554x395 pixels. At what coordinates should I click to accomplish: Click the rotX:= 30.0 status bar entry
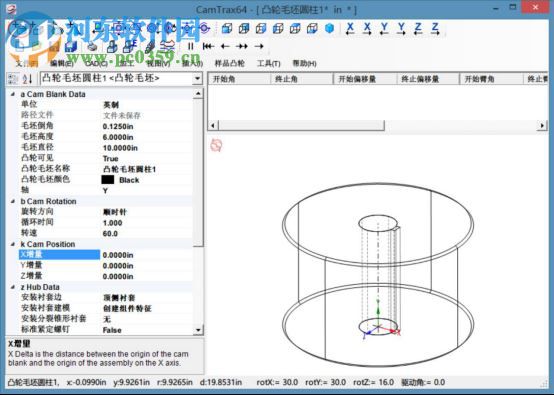[x=277, y=382]
